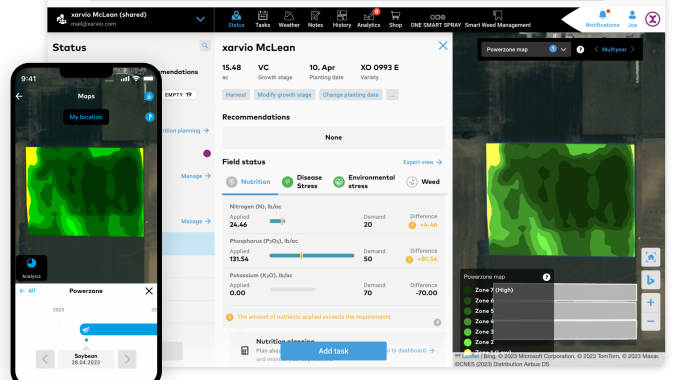The height and width of the screenshot is (380, 675).
Task: Click the xarvio logo icon
Action: point(653,19)
